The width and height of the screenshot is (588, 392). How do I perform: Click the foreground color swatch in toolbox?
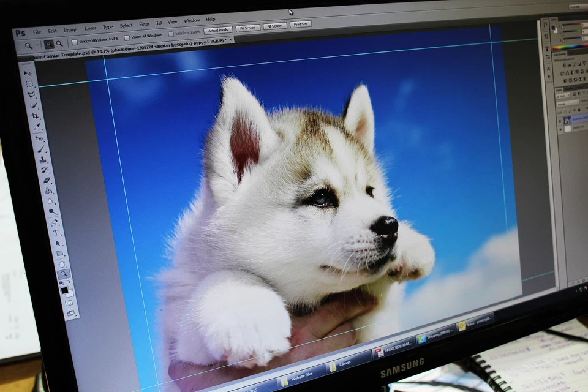pyautogui.click(x=64, y=290)
